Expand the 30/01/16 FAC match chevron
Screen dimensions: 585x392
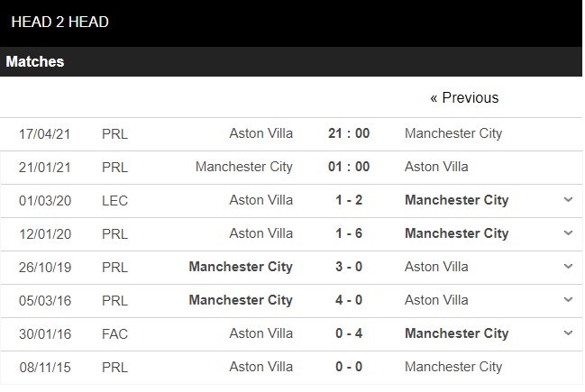point(568,333)
